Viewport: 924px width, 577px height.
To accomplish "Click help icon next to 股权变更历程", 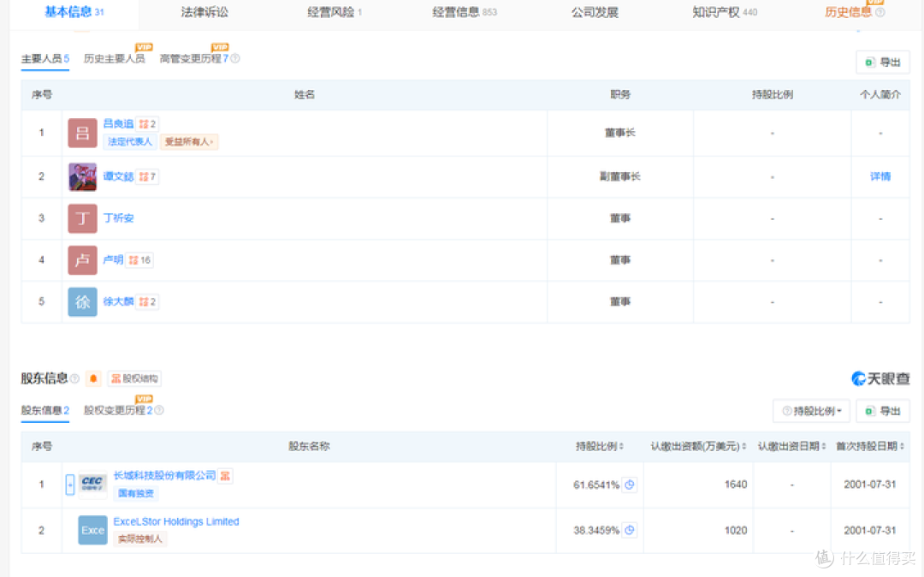I will click(x=159, y=410).
